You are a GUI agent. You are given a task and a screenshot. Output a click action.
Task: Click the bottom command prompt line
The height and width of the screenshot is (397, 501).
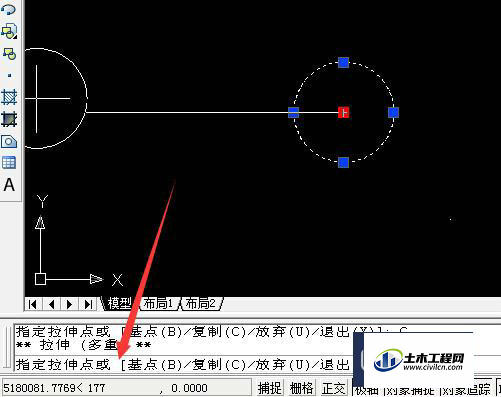pyautogui.click(x=183, y=365)
